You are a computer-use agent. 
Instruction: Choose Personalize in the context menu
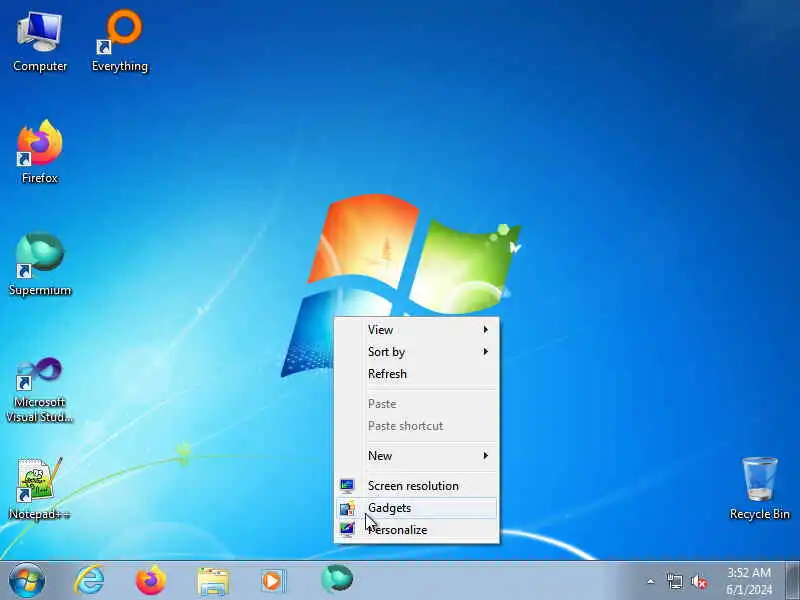pyautogui.click(x=416, y=530)
